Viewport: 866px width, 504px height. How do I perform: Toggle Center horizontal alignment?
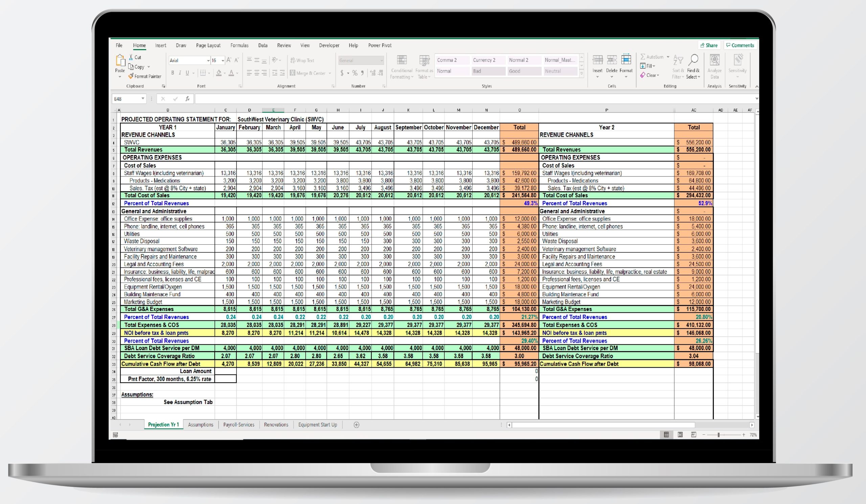pos(257,73)
